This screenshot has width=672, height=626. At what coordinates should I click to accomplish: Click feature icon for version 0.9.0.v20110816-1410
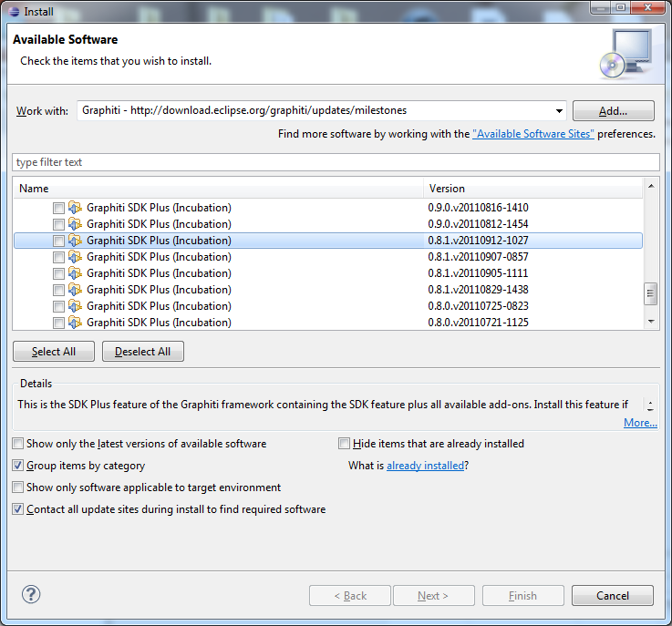pos(75,208)
